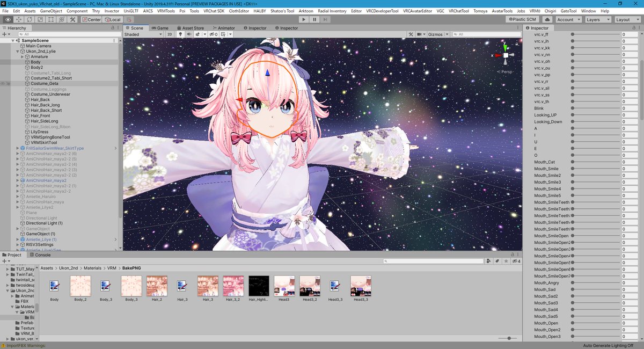Open the Component menu
The height and width of the screenshot is (349, 644).
(x=77, y=11)
